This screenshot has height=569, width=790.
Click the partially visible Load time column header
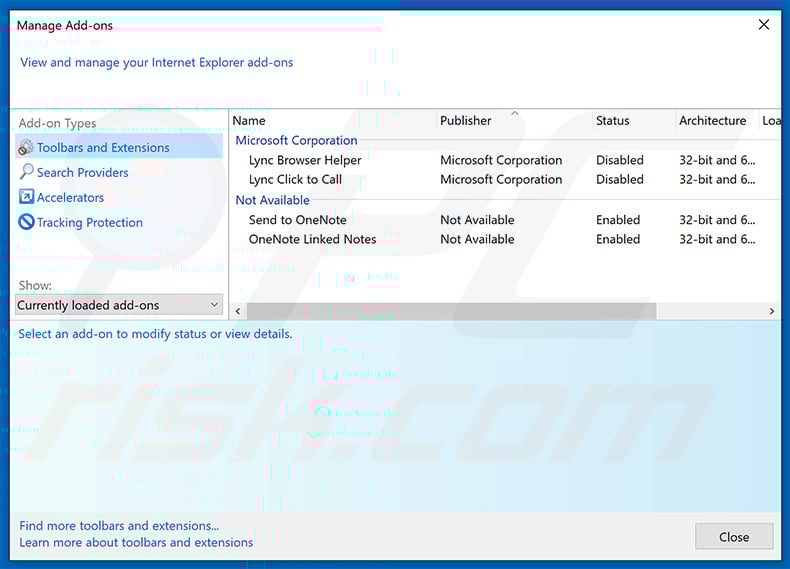click(x=771, y=121)
